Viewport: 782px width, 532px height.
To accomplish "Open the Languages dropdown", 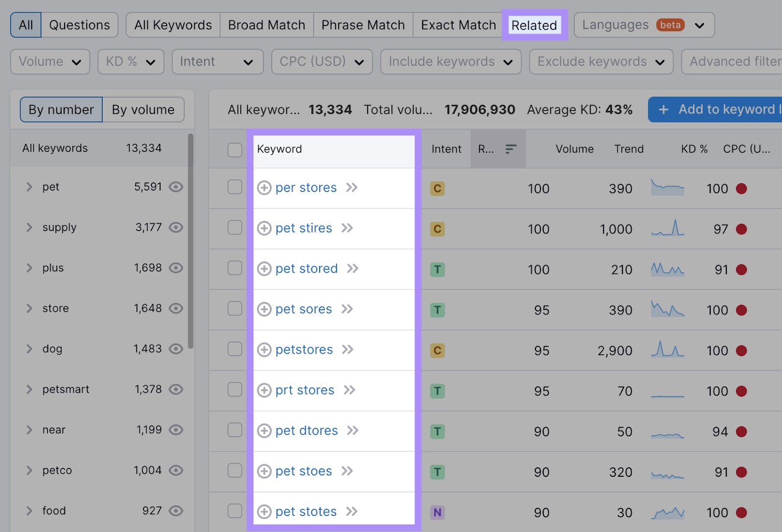I will (643, 24).
